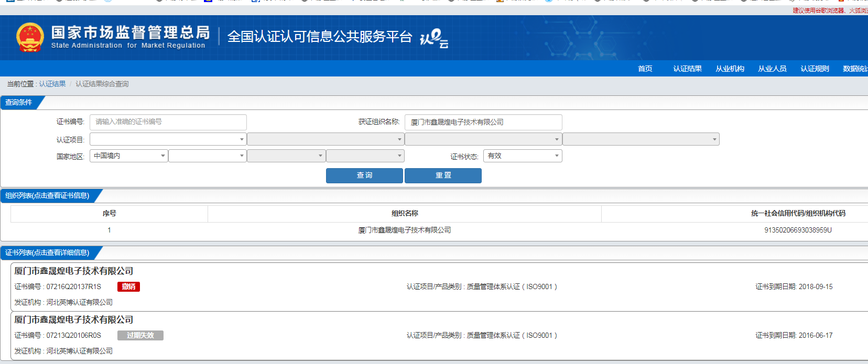The image size is (868, 364).
Task: Click ISO9001 item for certificate 07213Q20106R0S
Action: [x=482, y=336]
